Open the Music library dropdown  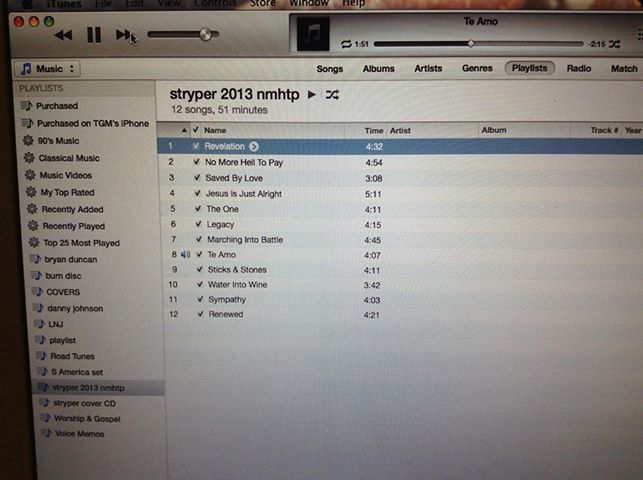pos(48,69)
